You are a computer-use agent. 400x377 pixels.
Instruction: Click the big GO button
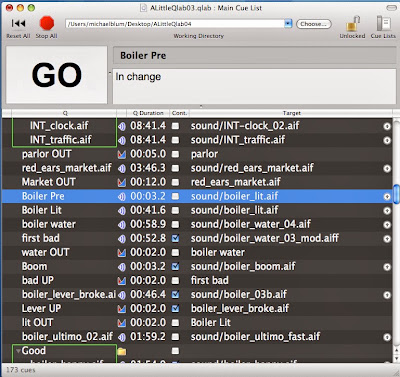tap(57, 75)
